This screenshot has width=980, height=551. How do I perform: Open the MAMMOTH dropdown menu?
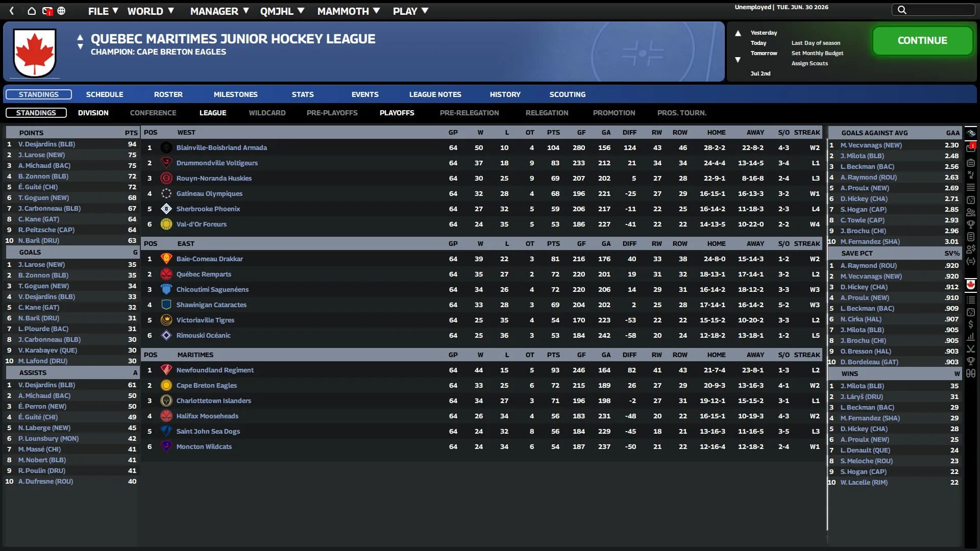349,11
